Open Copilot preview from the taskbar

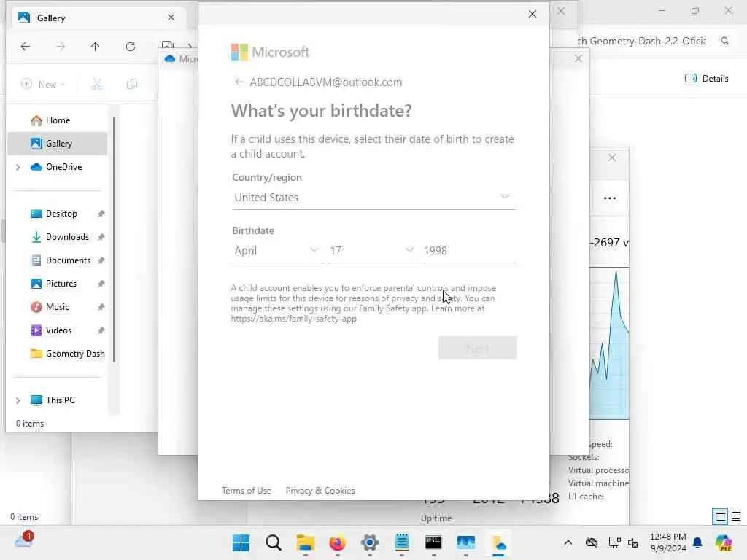pos(724,542)
